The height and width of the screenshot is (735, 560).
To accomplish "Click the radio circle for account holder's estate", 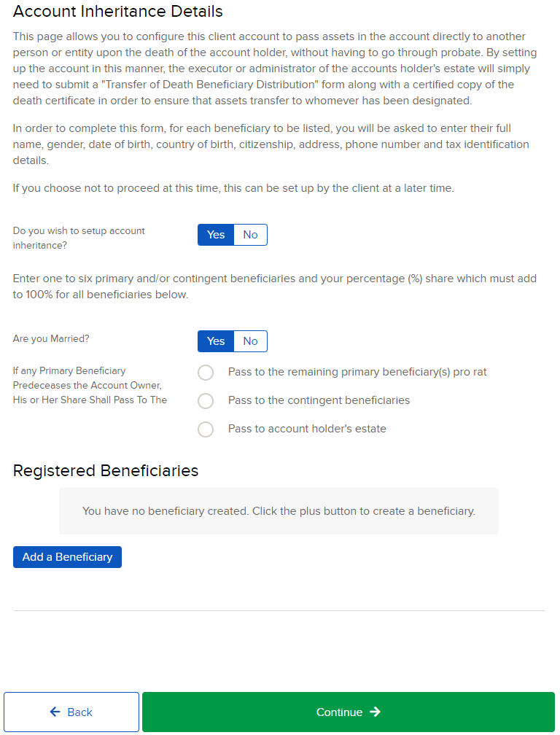I will click(206, 429).
